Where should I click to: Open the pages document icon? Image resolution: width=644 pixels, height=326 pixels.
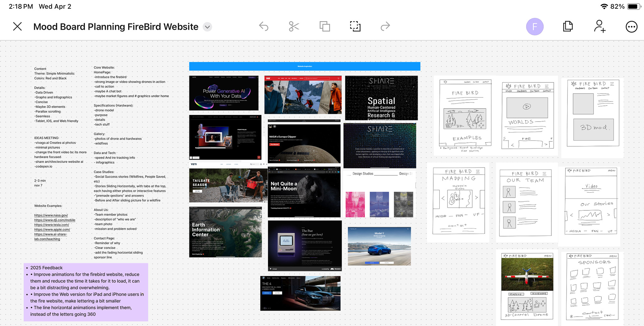568,26
